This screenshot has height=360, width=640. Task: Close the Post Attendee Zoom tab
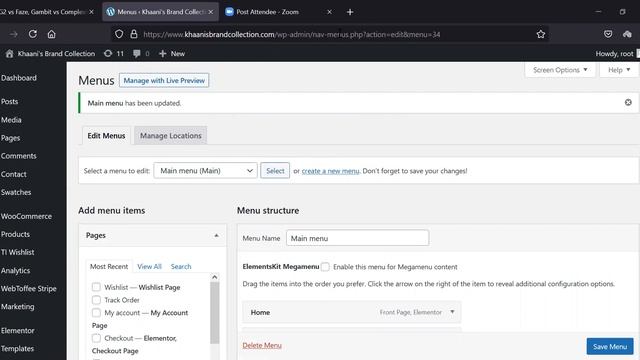click(x=329, y=12)
